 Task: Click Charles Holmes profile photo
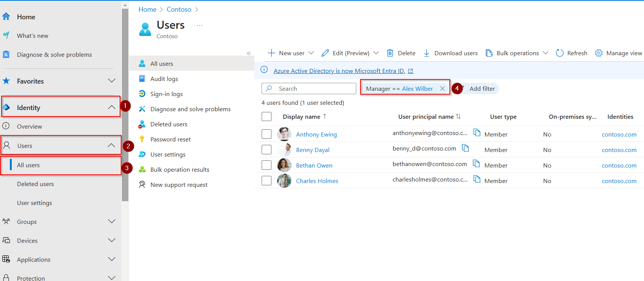[284, 181]
